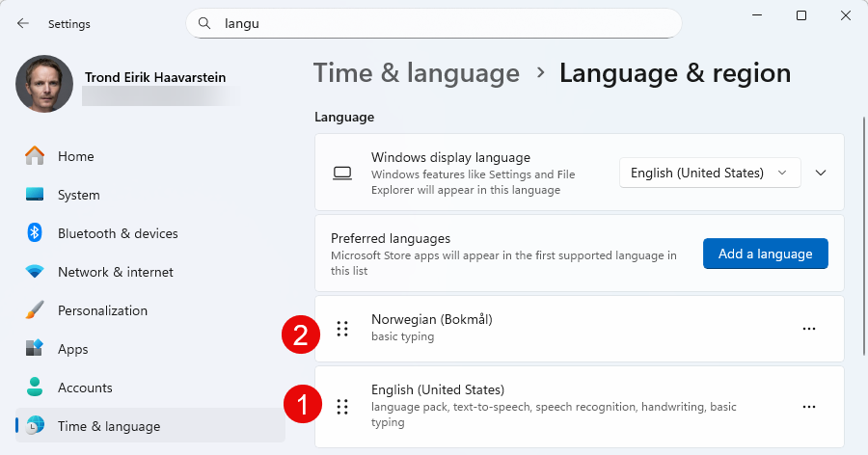Click Windows display language label

coord(450,158)
